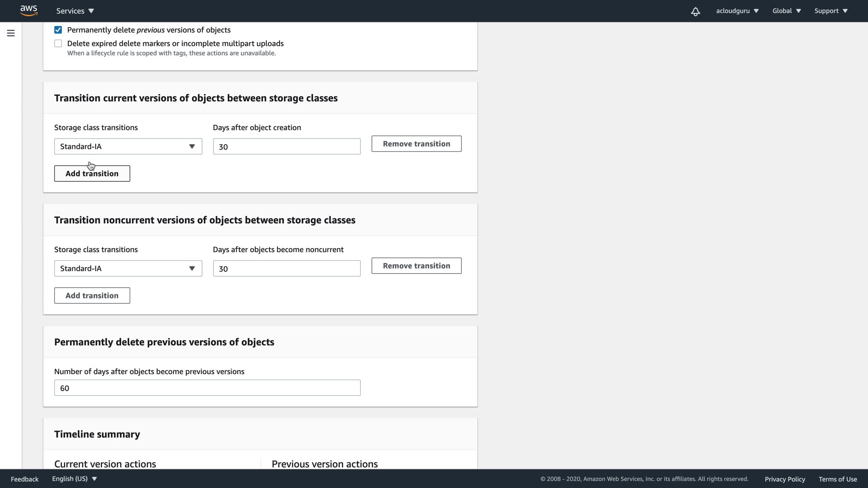The image size is (868, 488).
Task: Enable Delete expired delete markers checkbox
Action: click(58, 43)
